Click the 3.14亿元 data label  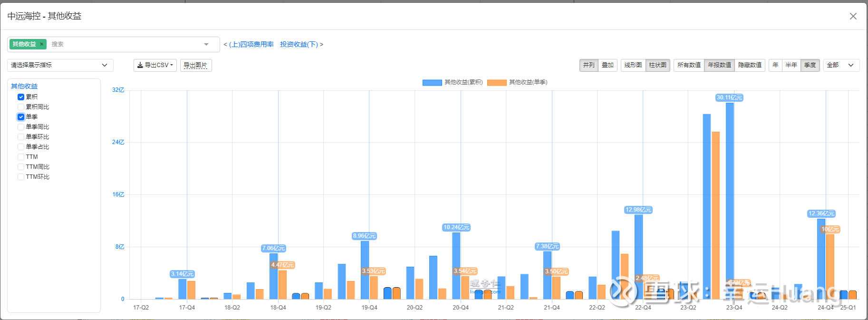(x=183, y=274)
